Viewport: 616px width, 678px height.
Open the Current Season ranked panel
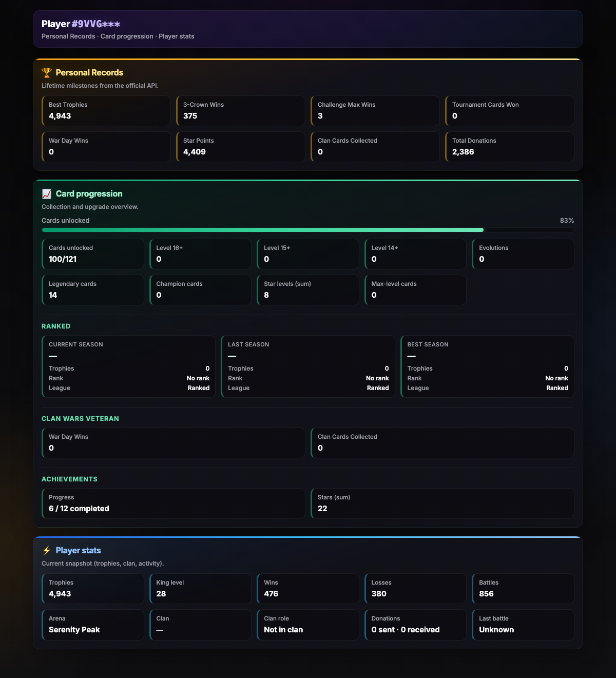click(x=128, y=366)
